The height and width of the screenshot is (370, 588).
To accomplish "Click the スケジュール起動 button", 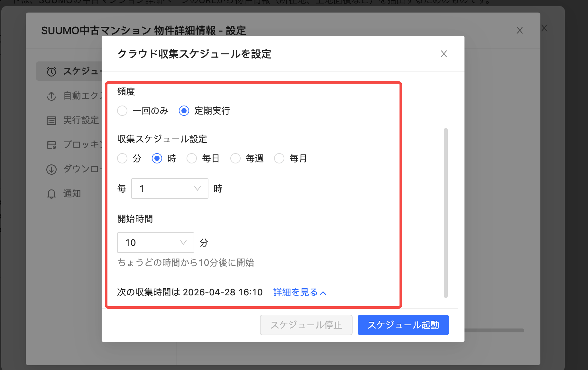I will 403,325.
